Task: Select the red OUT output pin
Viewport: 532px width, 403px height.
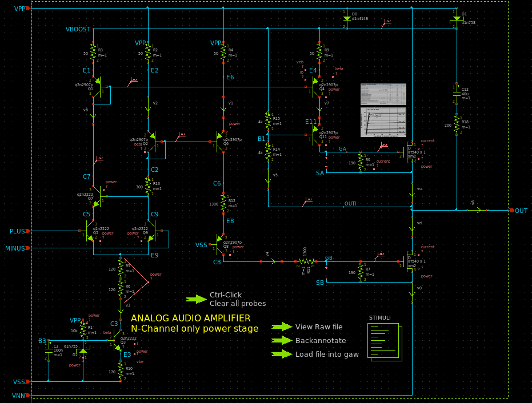Action: point(511,211)
